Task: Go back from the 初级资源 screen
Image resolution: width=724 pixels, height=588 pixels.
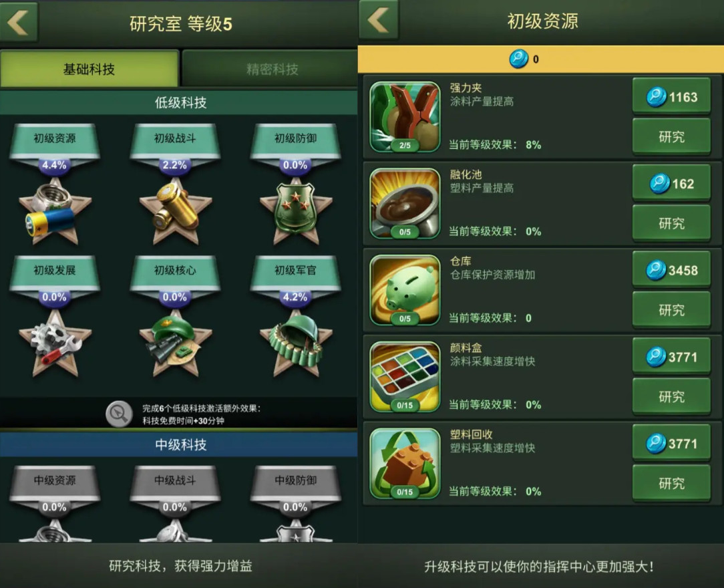Action: pos(379,20)
